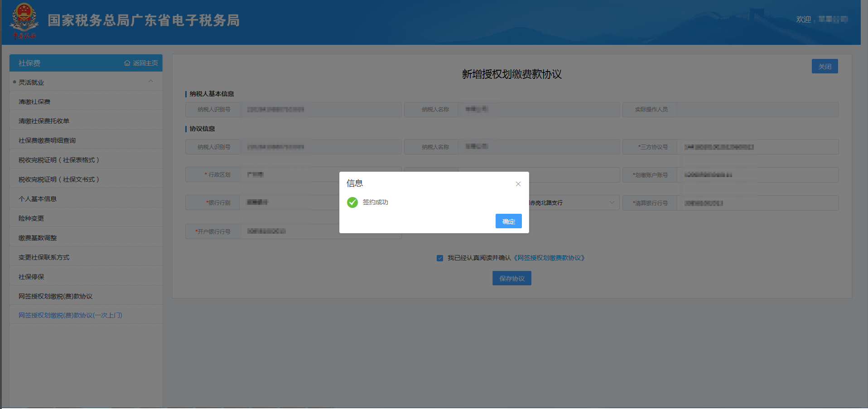
Task: Confirm the dialog by clicking 确定
Action: (x=508, y=221)
